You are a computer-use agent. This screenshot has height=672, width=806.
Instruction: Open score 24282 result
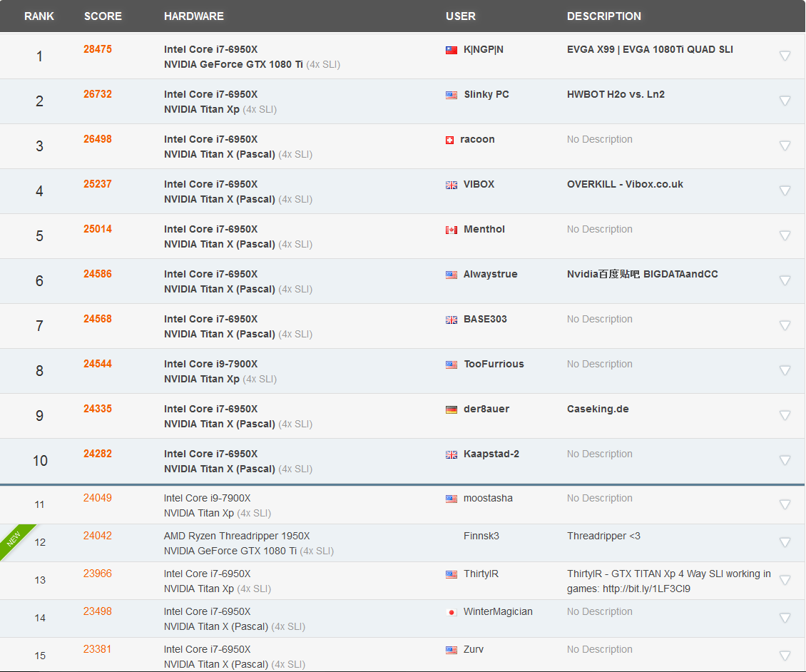98,454
